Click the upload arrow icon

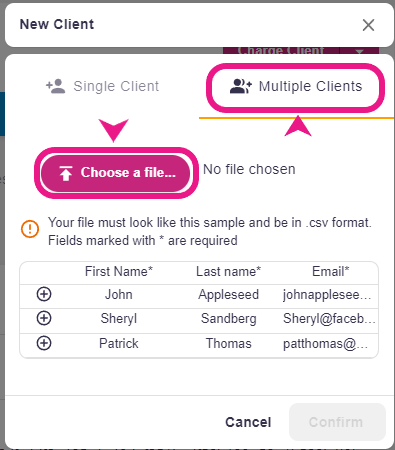click(66, 173)
